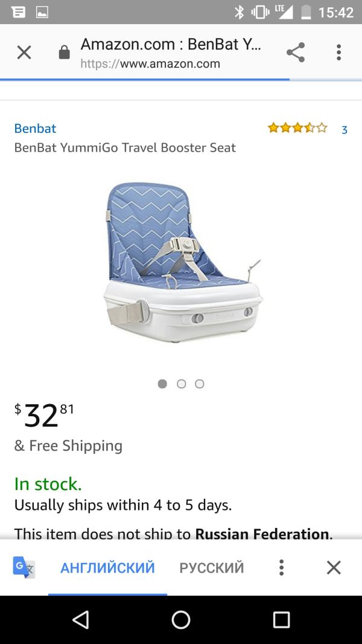Tap the Google Translate icon
Viewport: 362px width, 644px height.
(24, 567)
